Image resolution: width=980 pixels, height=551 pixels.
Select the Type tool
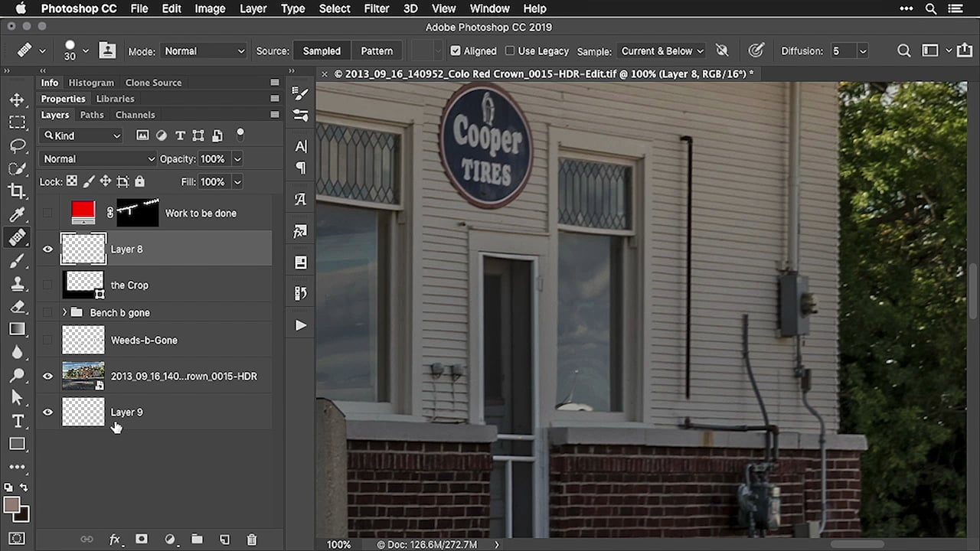click(17, 421)
